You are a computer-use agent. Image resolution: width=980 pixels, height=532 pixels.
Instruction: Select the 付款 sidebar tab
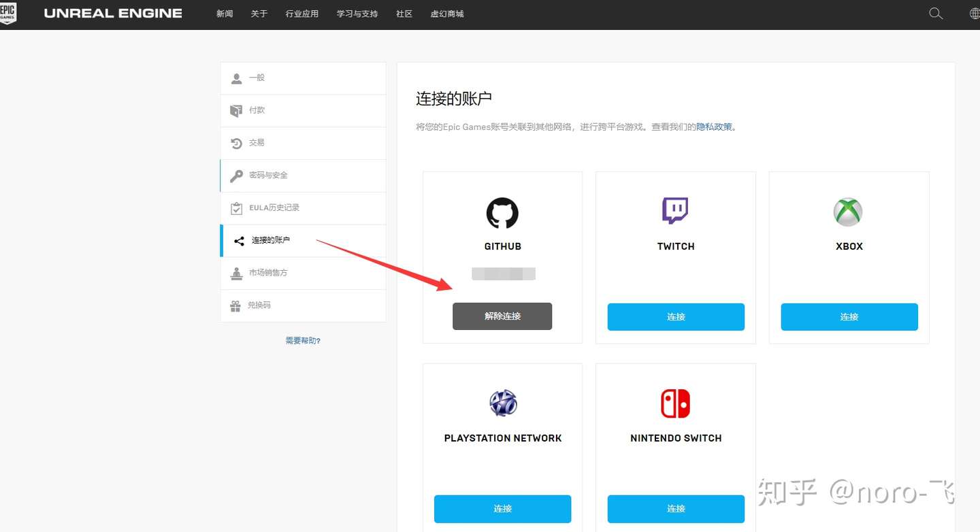303,111
